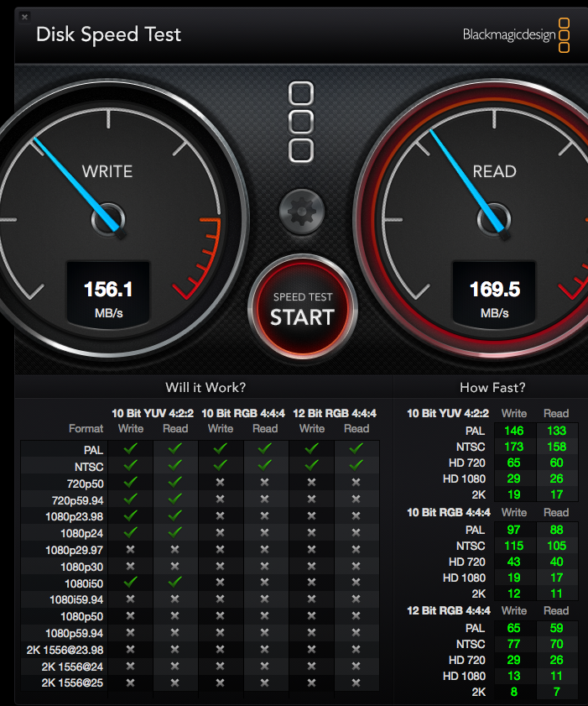Click value 59 for 12 Bit RGB PAL read
The height and width of the screenshot is (706, 588).
556,628
